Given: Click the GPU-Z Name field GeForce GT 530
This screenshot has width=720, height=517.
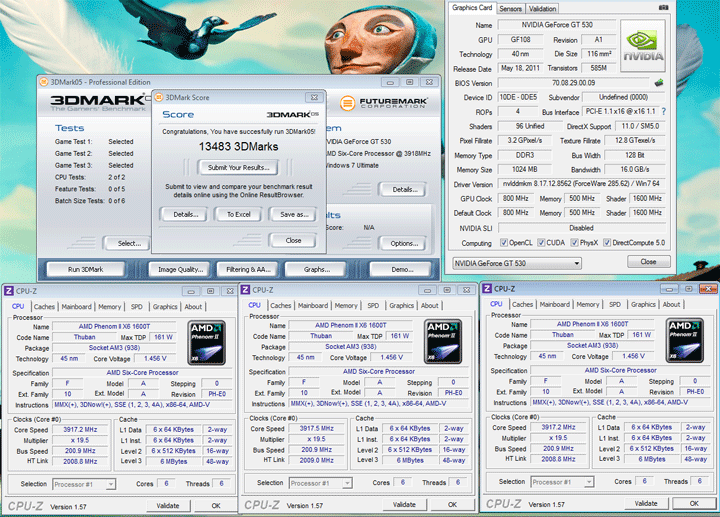Looking at the screenshot, I should tap(557, 25).
